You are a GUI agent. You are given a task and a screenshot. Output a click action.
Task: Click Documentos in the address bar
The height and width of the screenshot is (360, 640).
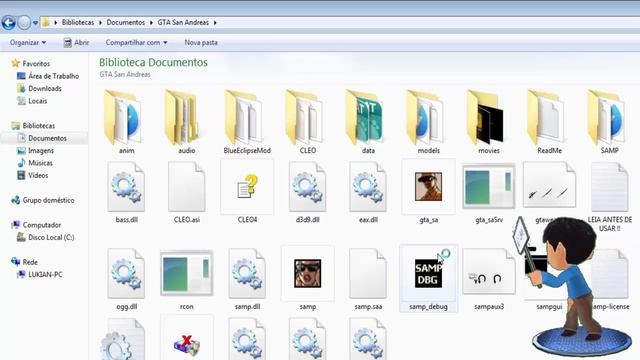[126, 22]
